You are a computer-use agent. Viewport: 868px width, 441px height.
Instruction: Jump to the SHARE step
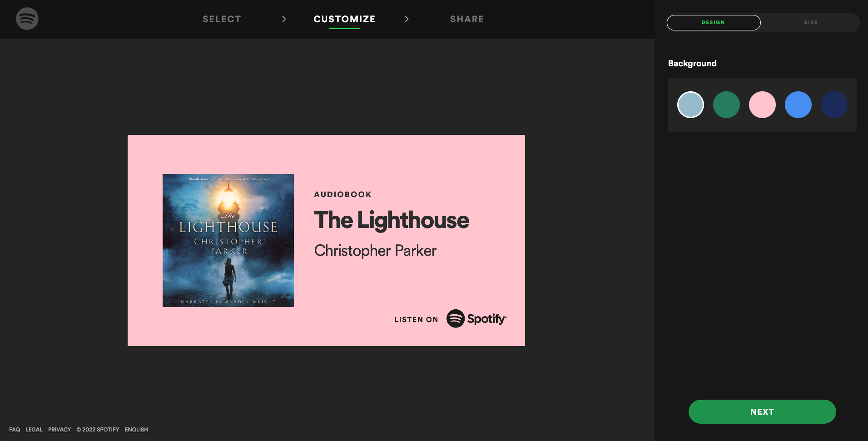(467, 19)
